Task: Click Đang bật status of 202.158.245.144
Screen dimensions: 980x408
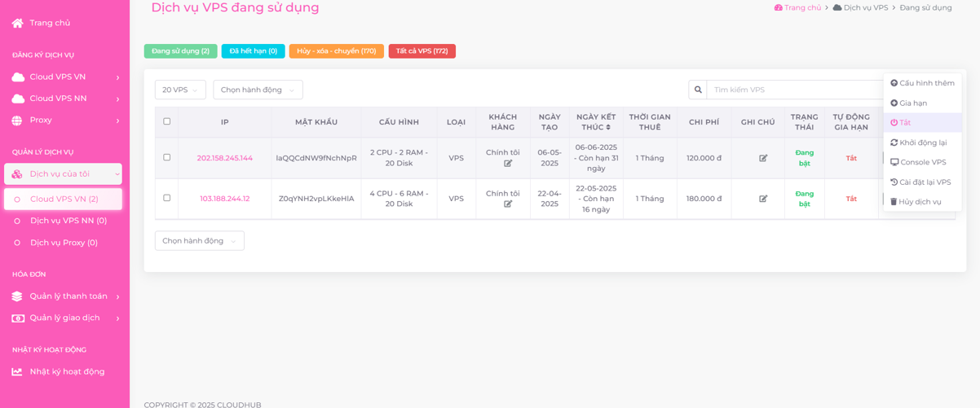Action: pyautogui.click(x=805, y=158)
